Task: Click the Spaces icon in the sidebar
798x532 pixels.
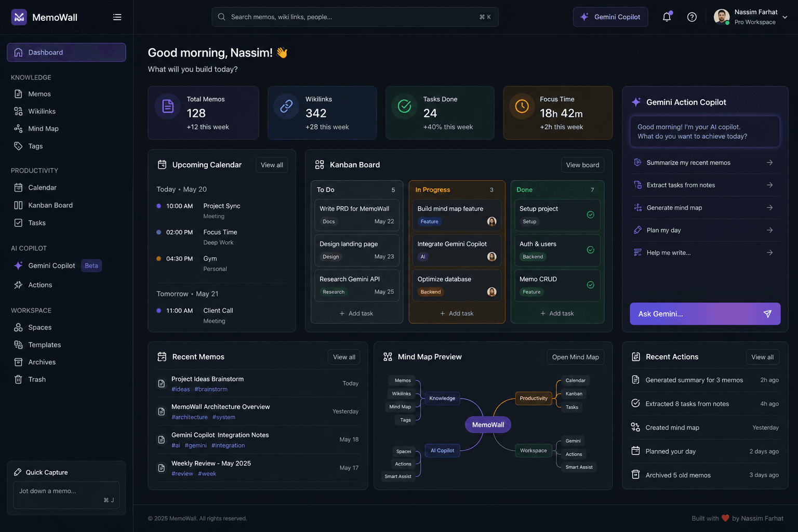Action: [x=18, y=327]
